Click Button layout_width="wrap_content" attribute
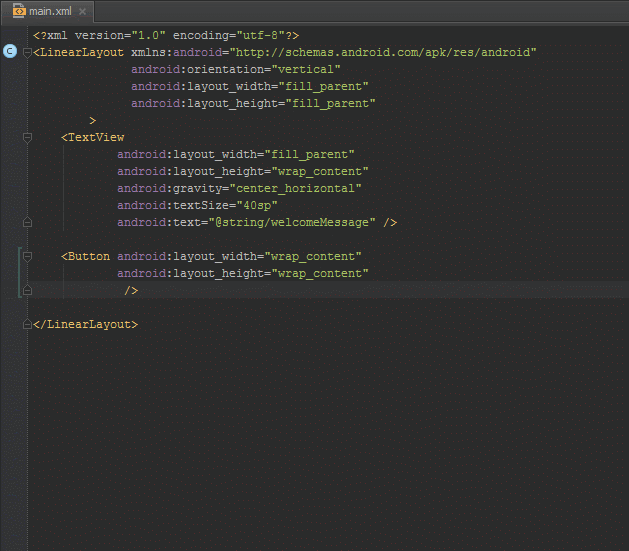The width and height of the screenshot is (629, 551). pos(239,257)
